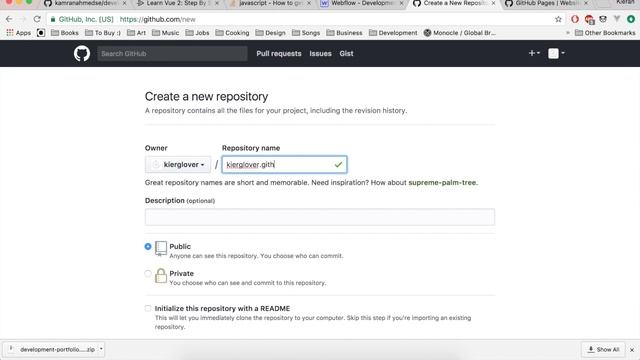This screenshot has width=640, height=360.
Task: Click the Description text field
Action: click(320, 217)
